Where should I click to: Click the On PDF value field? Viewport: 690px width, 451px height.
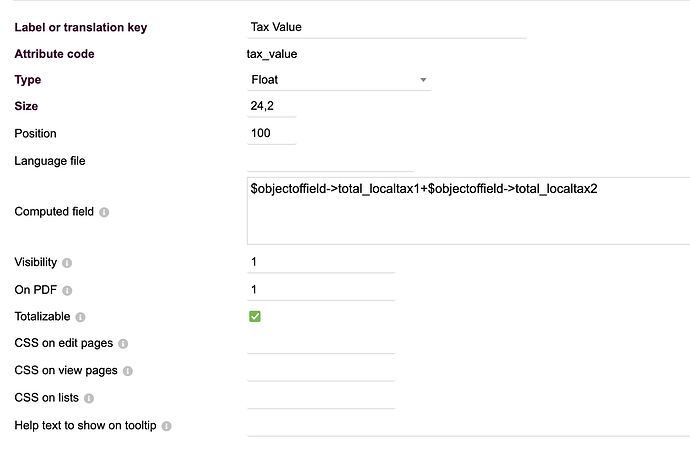coord(320,289)
